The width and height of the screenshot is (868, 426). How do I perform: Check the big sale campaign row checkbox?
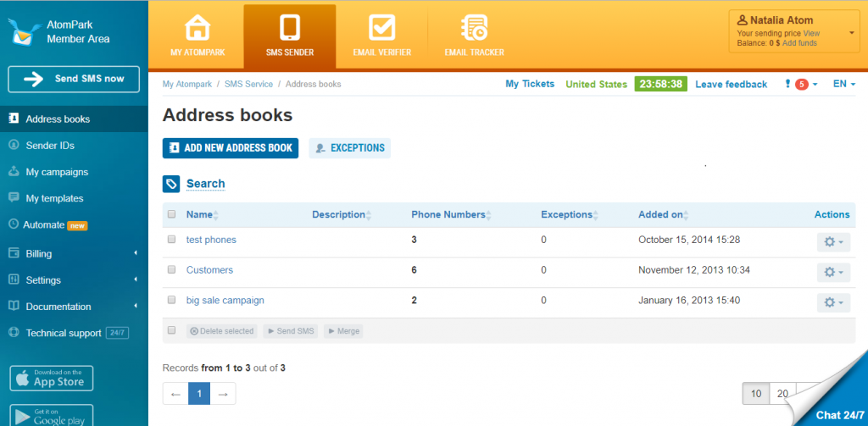(171, 300)
